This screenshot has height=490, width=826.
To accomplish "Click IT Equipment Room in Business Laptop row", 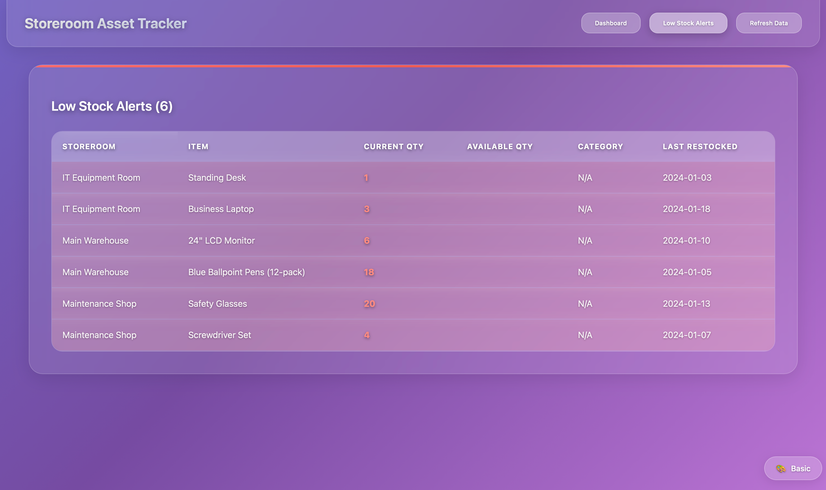I will [x=101, y=209].
